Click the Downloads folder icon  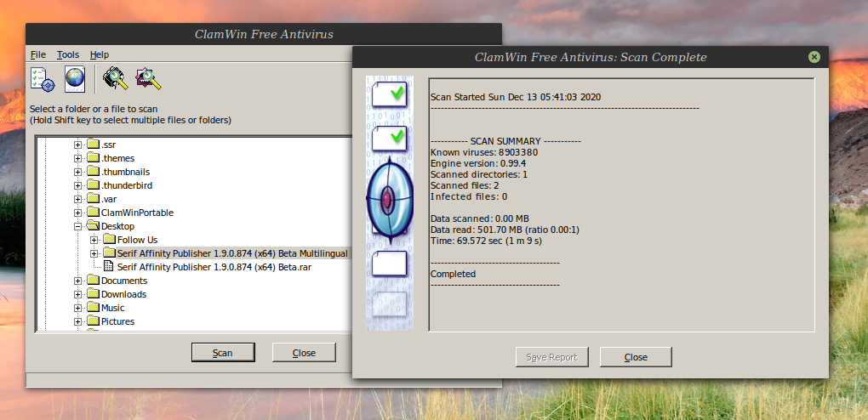click(93, 294)
